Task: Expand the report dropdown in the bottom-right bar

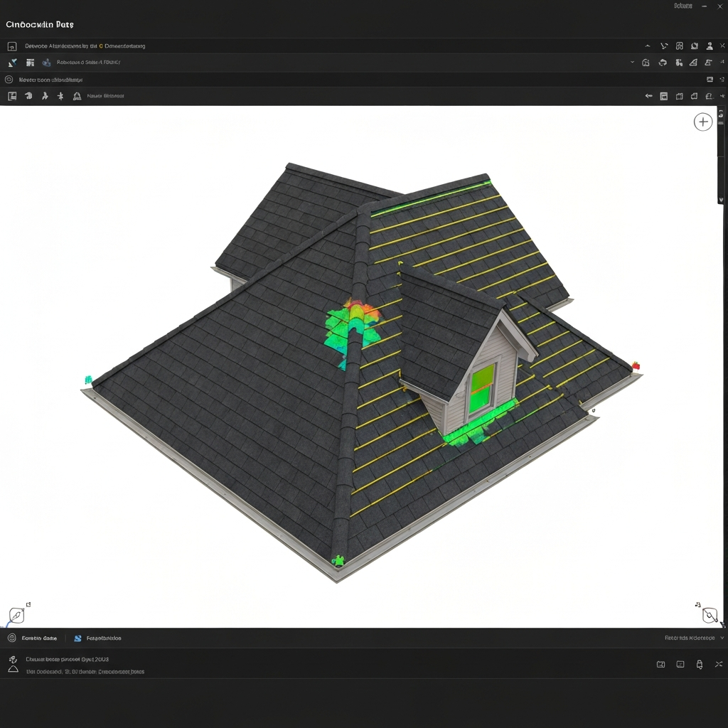Action: (x=722, y=638)
